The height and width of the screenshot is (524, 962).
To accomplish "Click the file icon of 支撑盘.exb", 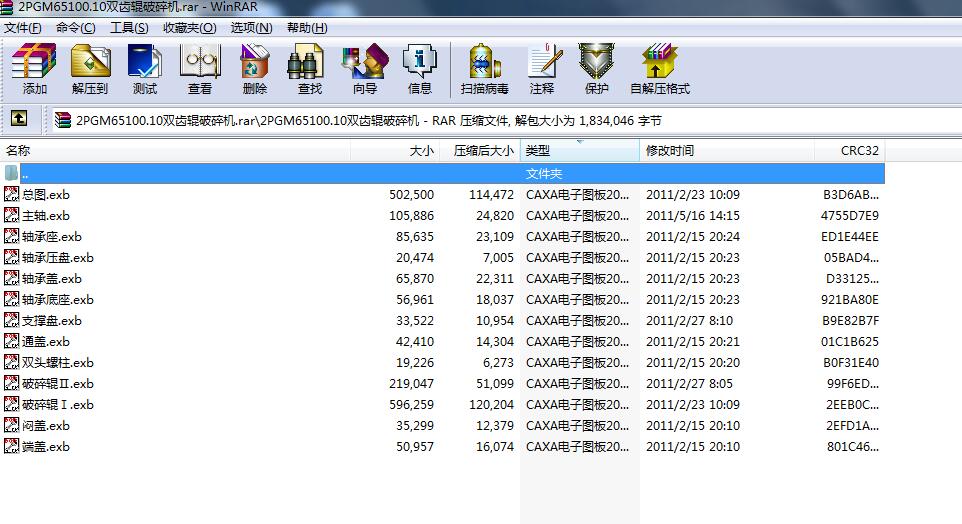I will pyautogui.click(x=11, y=320).
